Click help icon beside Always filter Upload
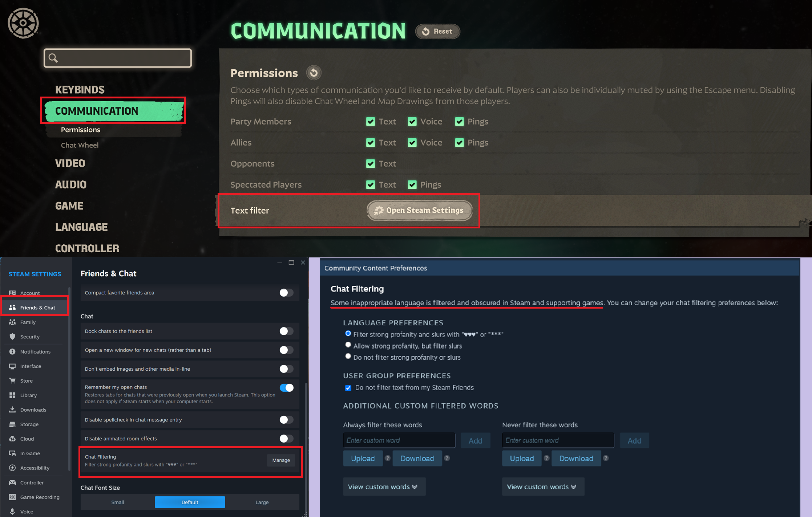812x517 pixels. tap(388, 458)
